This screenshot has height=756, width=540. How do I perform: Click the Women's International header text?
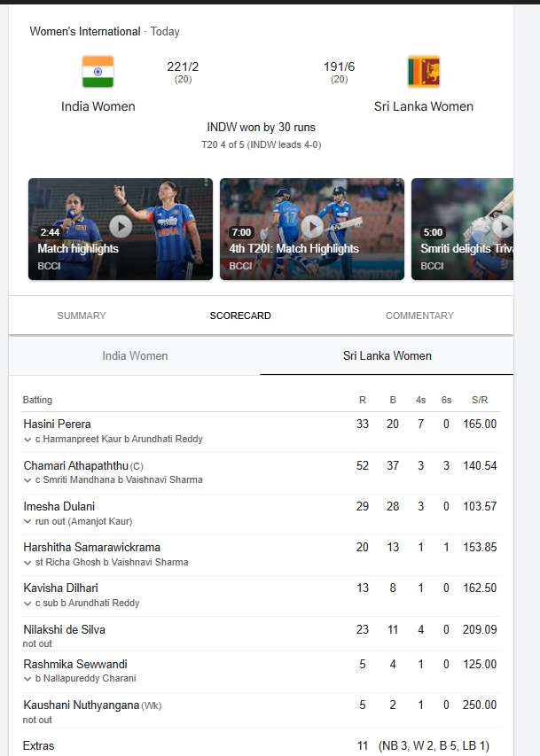click(x=85, y=31)
